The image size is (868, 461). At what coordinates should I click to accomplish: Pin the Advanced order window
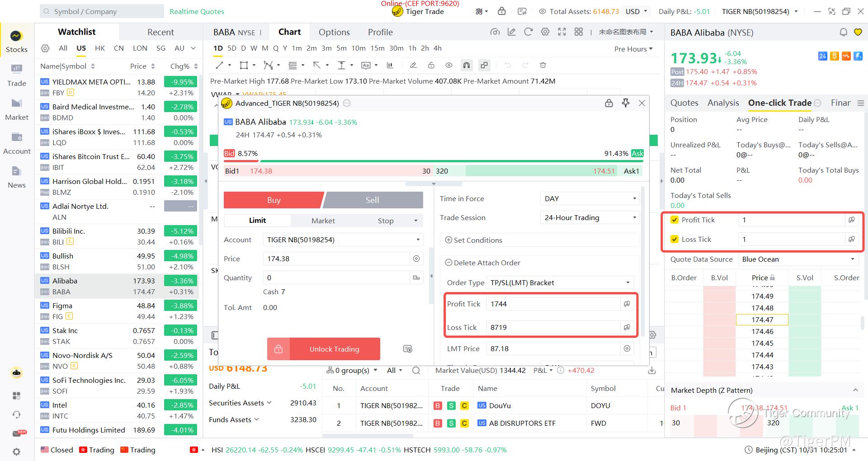point(626,103)
